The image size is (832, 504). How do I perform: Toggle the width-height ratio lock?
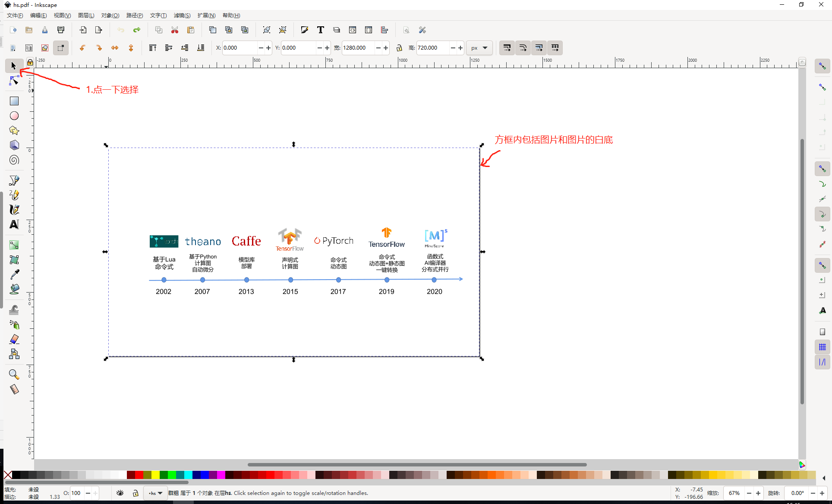[x=399, y=48]
